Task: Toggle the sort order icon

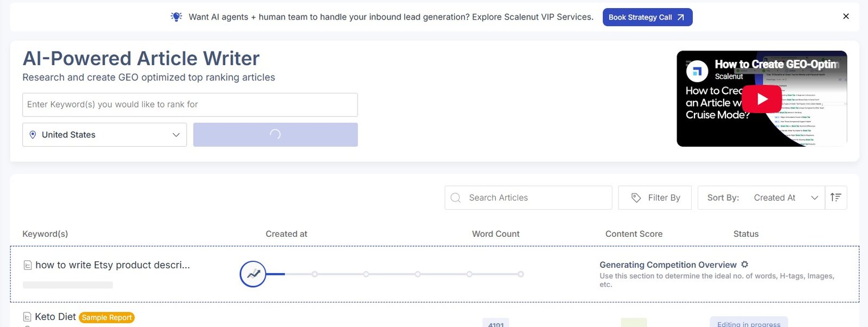Action: tap(836, 198)
